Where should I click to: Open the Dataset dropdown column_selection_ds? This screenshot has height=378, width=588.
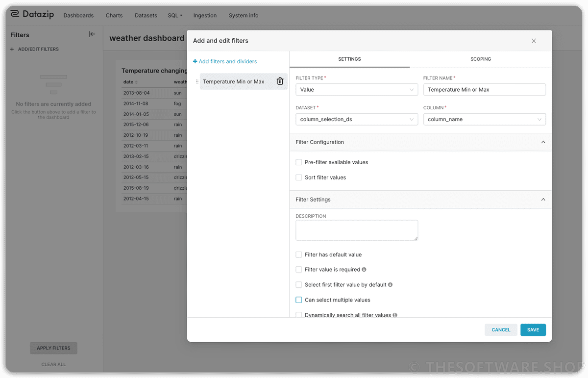357,119
